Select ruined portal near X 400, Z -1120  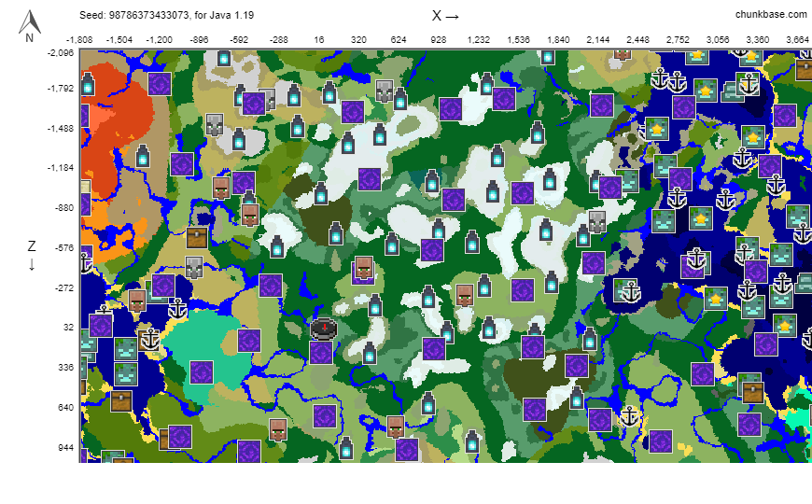tap(370, 179)
